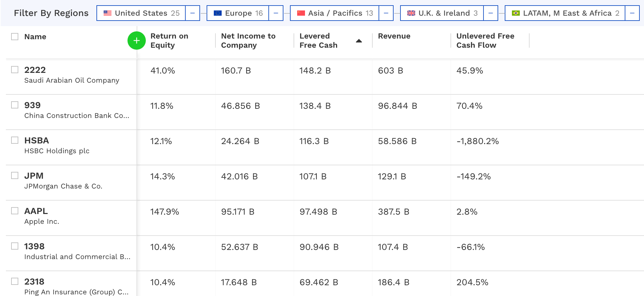Click the 204.5% value in 2318 row

point(472,282)
